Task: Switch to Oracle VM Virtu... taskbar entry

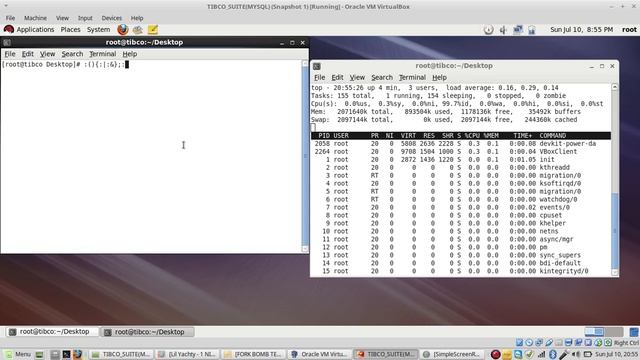Action: click(x=320, y=354)
